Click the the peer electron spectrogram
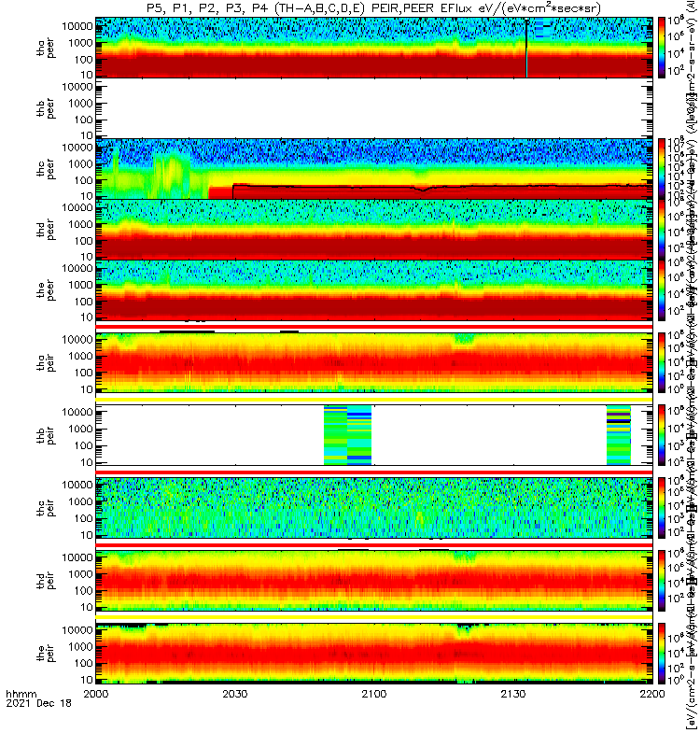Image resolution: width=700 pixels, height=747 pixels. [374, 289]
